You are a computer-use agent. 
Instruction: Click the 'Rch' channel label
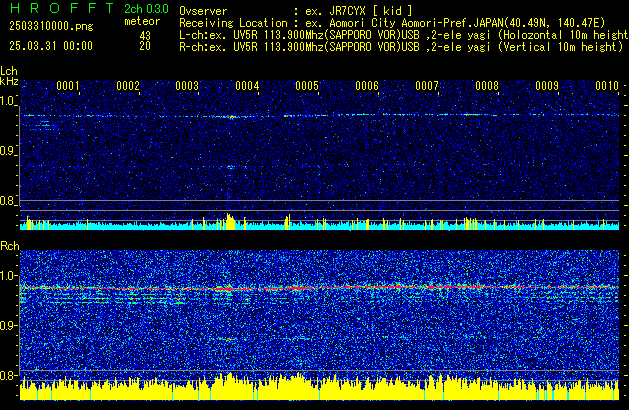pos(10,246)
